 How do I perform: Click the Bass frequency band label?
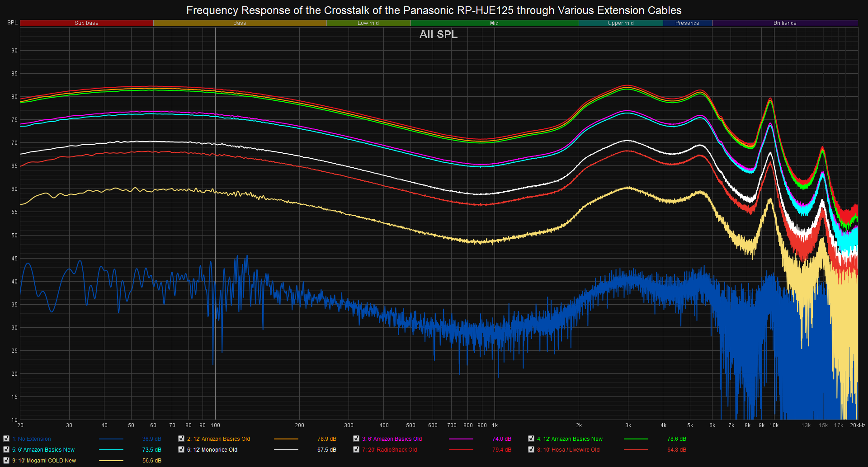240,23
